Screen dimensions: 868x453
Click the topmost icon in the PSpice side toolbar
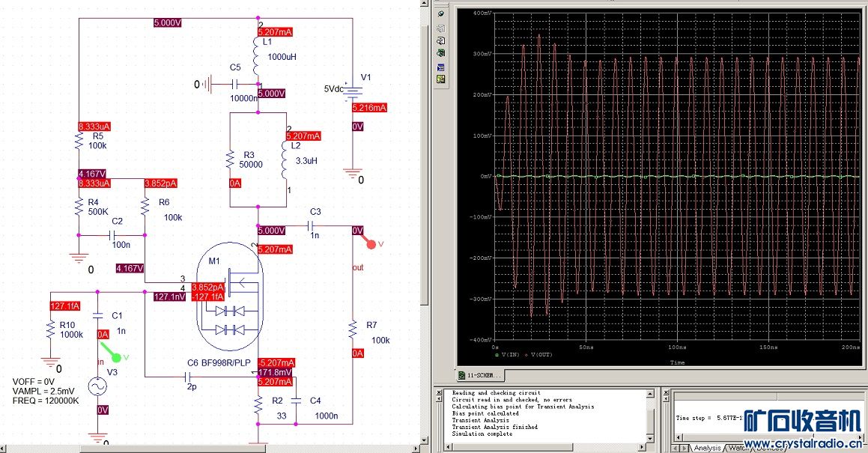(441, 13)
